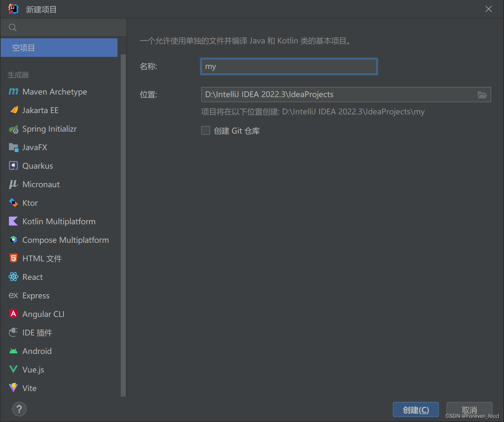Click the Maven Archetype icon

[x=13, y=92]
